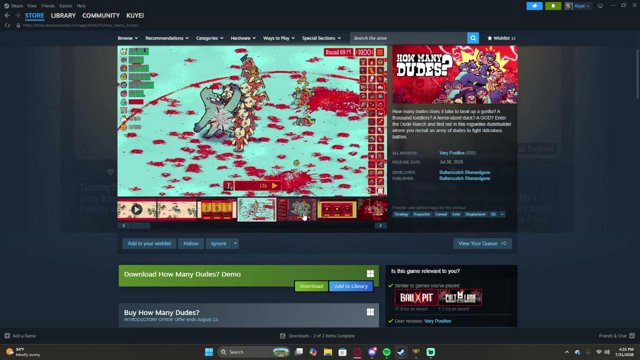This screenshot has width=640, height=360.
Task: Click Add a Game at bottom left
Action: tap(20, 336)
